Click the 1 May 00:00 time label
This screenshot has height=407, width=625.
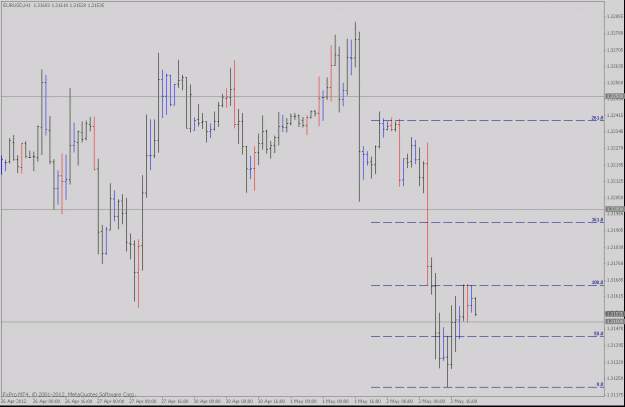pyautogui.click(x=303, y=401)
